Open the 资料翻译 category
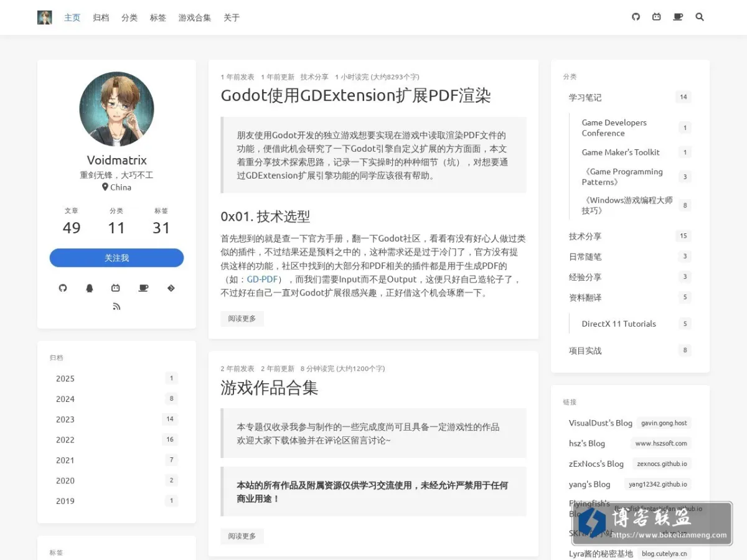The height and width of the screenshot is (560, 747). coord(630,297)
